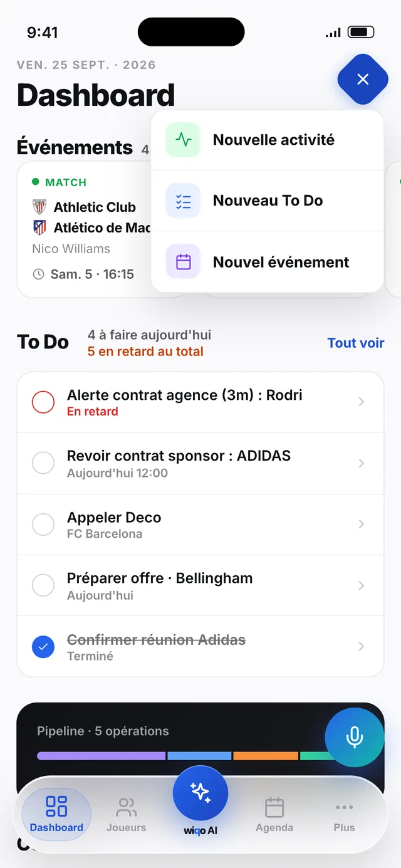Check off Préparer offre Bellingham
The width and height of the screenshot is (401, 868).
43,585
